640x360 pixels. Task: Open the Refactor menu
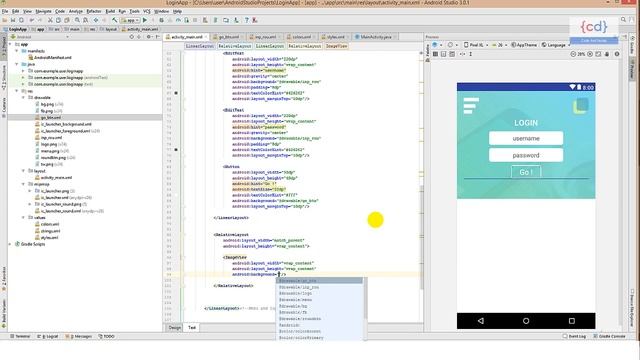tap(94, 11)
